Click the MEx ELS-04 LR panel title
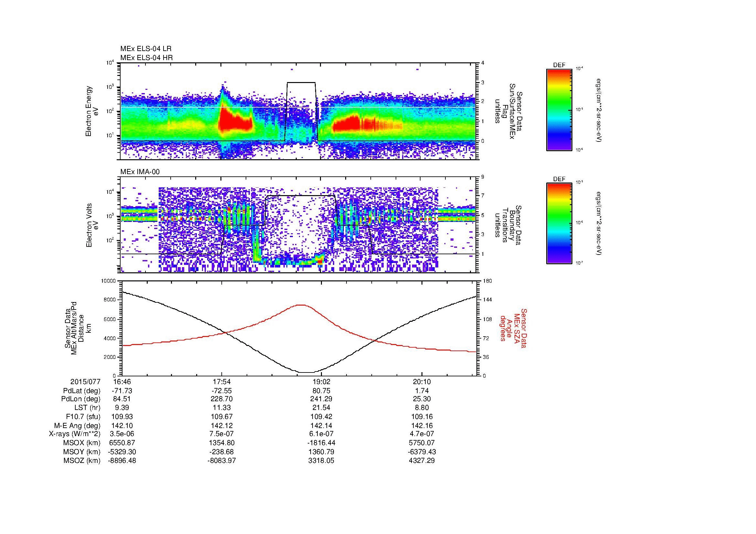Viewport: 756px width, 534px height. coord(146,49)
